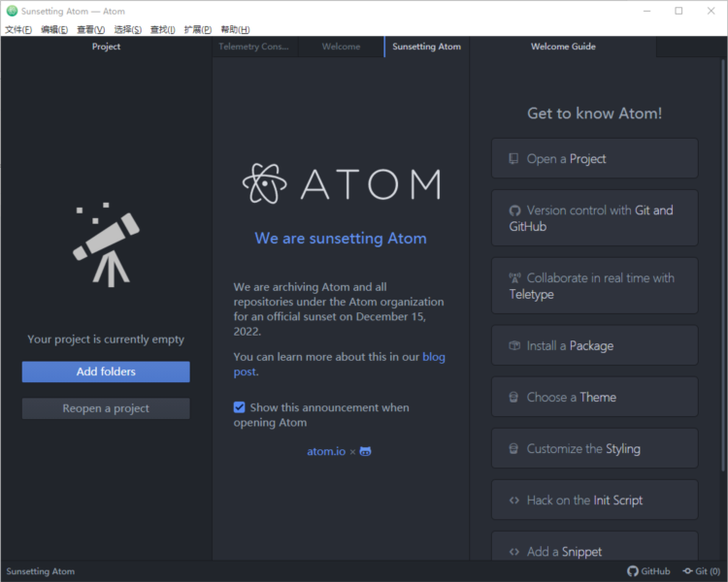Viewport: 728px width, 582px height.
Task: Click the GitHub octocat icon in Version control card
Action: click(514, 210)
